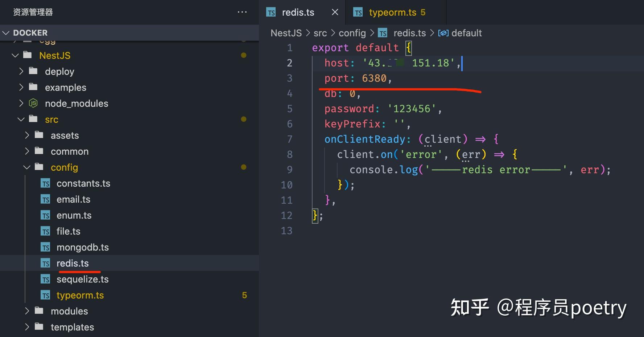The image size is (644, 337).
Task: Click the TypeScript icon on redis.ts tab
Action: coord(271,12)
